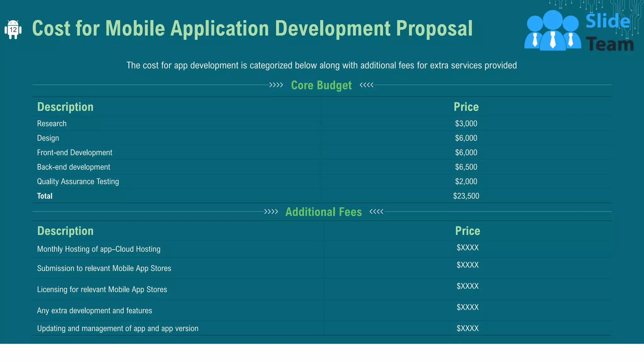This screenshot has width=644, height=362.
Task: Click the $6,000 price for Front-end Development
Action: tap(466, 152)
